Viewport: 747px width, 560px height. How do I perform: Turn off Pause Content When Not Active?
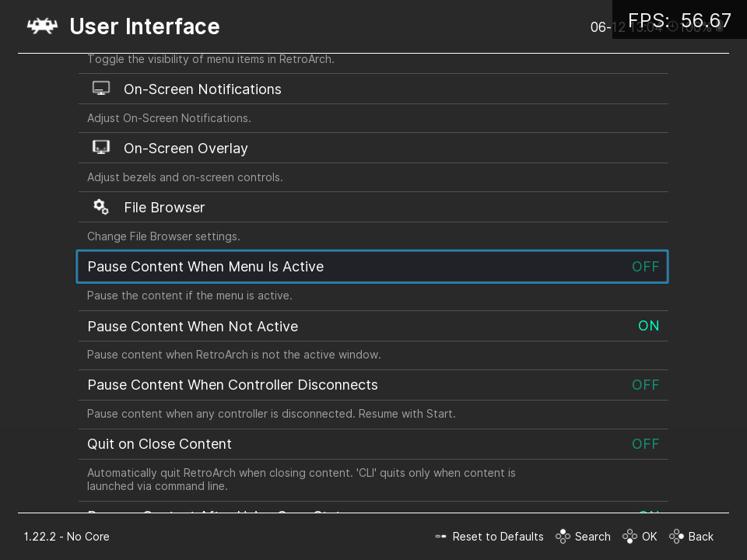click(647, 326)
